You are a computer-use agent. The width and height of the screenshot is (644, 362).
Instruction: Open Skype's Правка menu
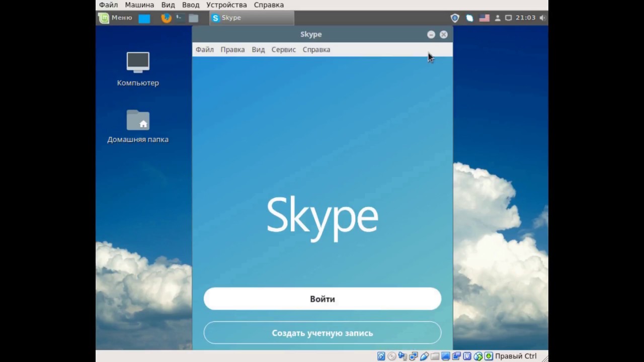pyautogui.click(x=232, y=49)
